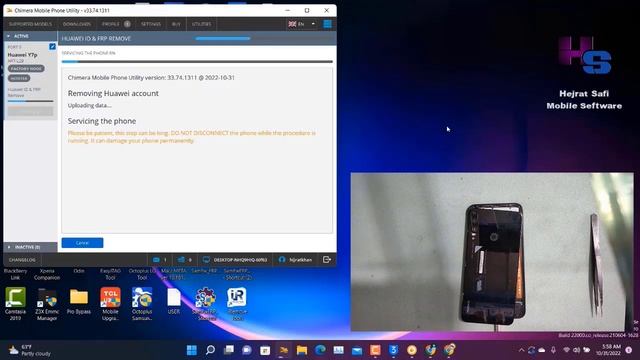Click the Uploading data log line
This screenshot has height=360, width=640.
coord(89,105)
